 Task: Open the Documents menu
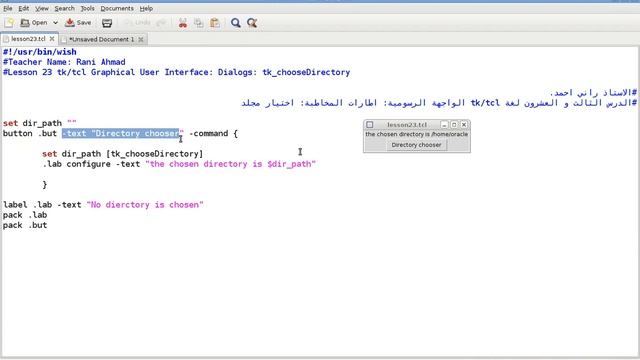coord(117,8)
